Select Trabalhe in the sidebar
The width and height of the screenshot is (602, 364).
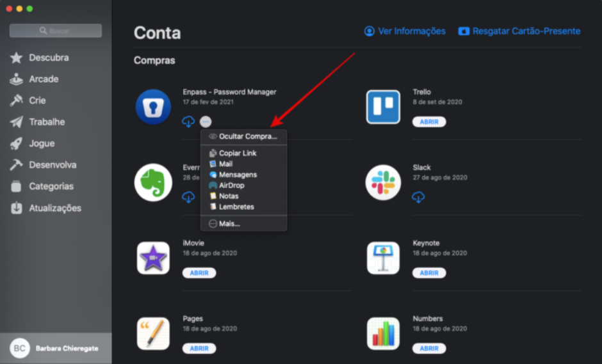coord(38,122)
